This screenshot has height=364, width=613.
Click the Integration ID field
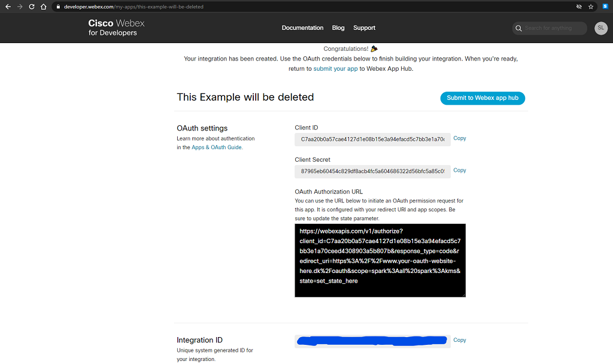point(372,341)
